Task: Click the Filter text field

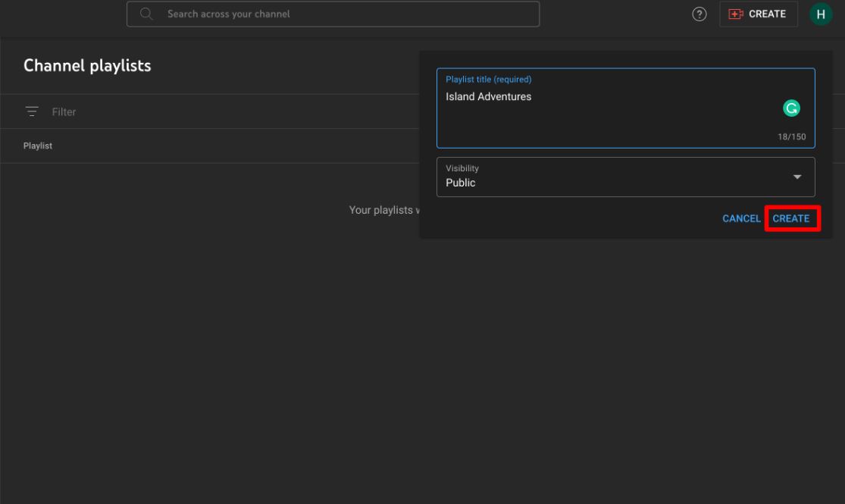Action: (64, 112)
